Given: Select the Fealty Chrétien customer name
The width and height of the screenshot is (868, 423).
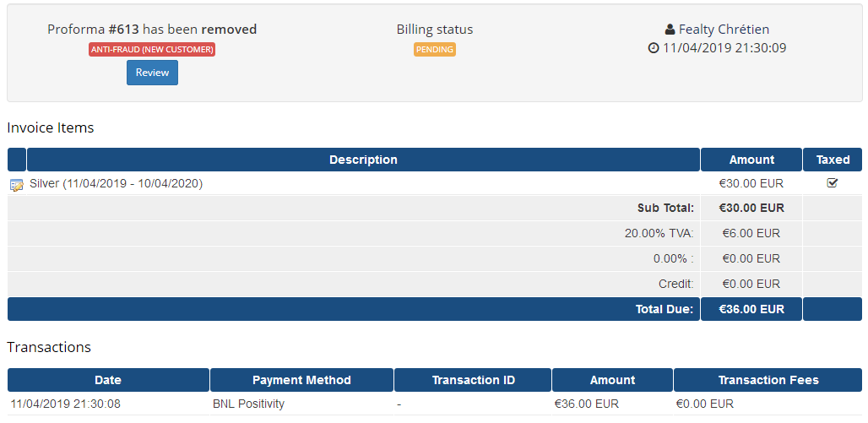Looking at the screenshot, I should tap(724, 30).
